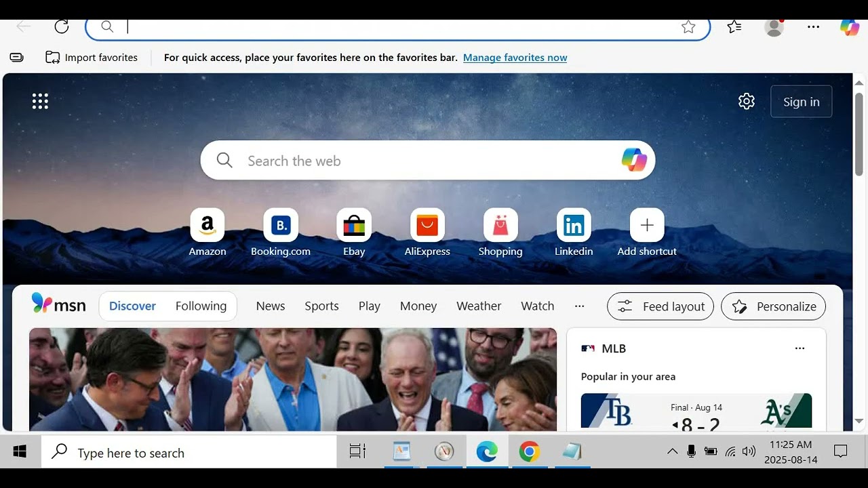Open the Windows Start menu
The image size is (868, 488).
20,451
